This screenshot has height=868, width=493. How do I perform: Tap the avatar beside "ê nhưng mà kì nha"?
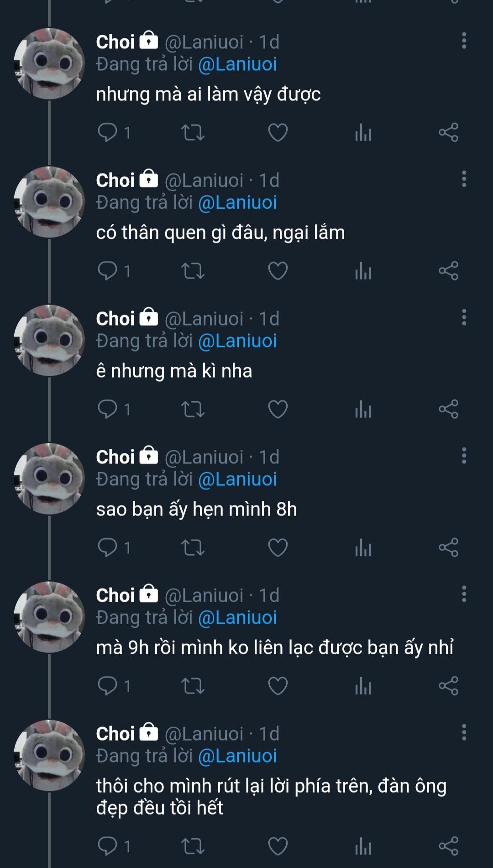coord(49,340)
